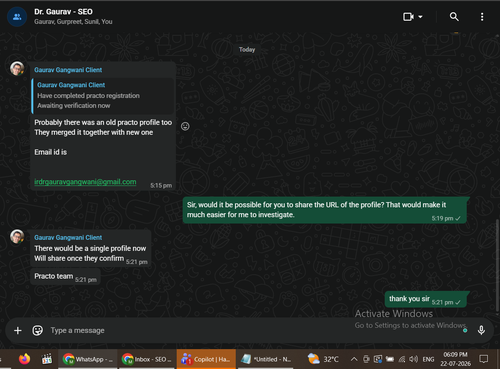Select the 'Email id is' text
This screenshot has width=500, height=369.
(51, 152)
